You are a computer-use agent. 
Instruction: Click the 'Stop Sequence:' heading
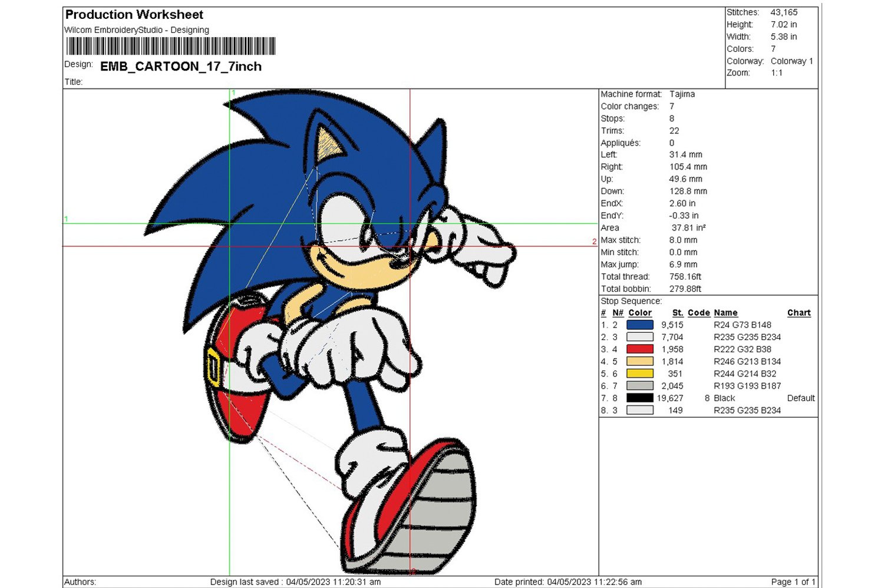631,301
